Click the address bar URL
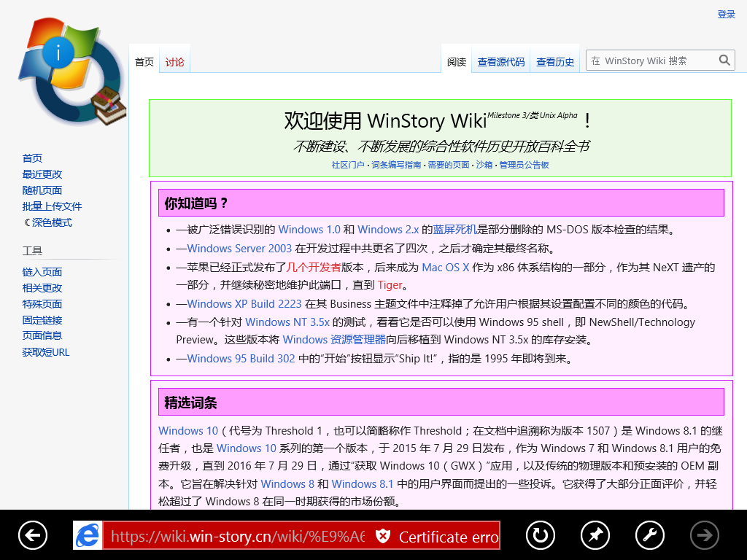Image resolution: width=747 pixels, height=560 pixels. pos(238,536)
